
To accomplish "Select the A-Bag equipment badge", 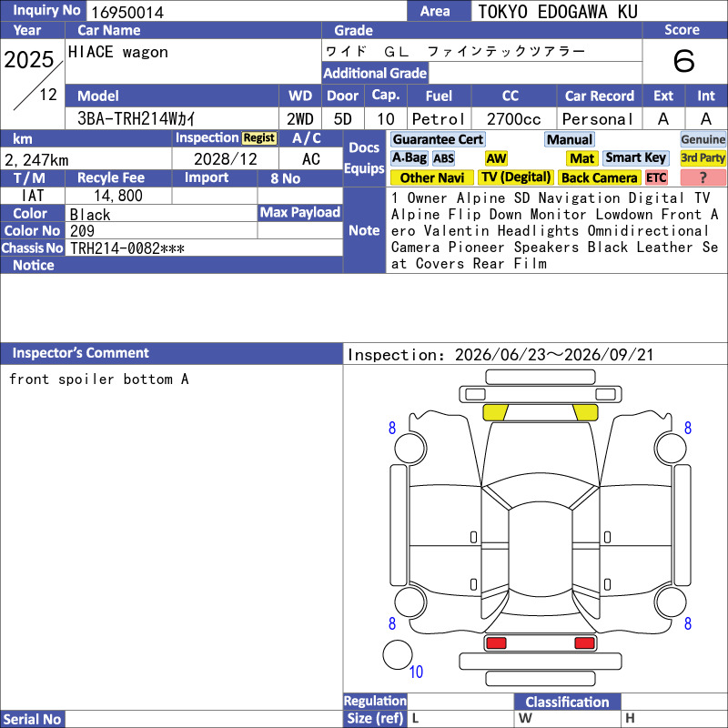I will click(409, 158).
